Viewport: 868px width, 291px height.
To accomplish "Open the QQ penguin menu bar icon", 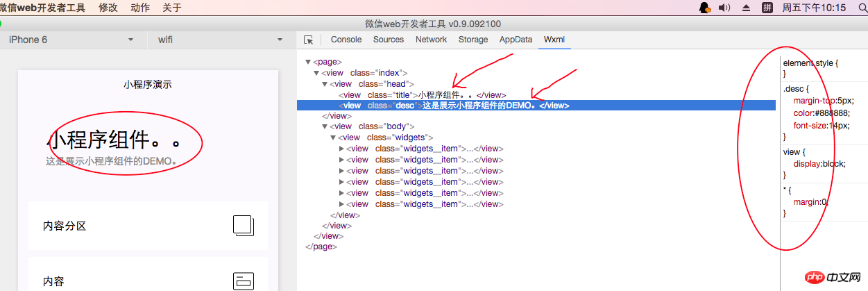I will (x=704, y=8).
